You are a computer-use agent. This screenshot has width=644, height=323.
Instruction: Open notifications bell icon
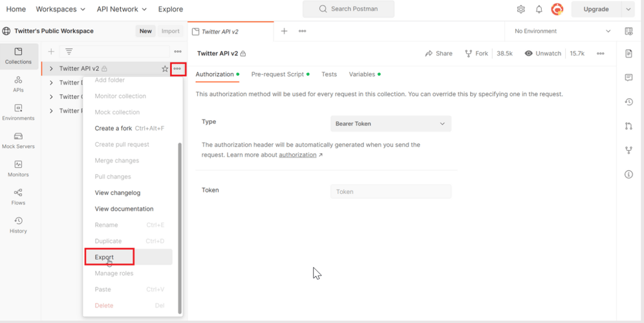click(539, 9)
